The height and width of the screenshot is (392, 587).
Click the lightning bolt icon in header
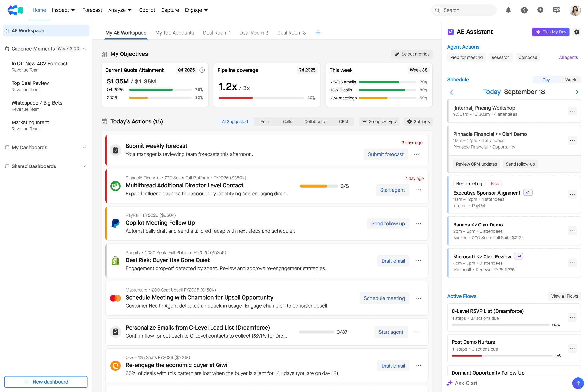click(x=540, y=10)
